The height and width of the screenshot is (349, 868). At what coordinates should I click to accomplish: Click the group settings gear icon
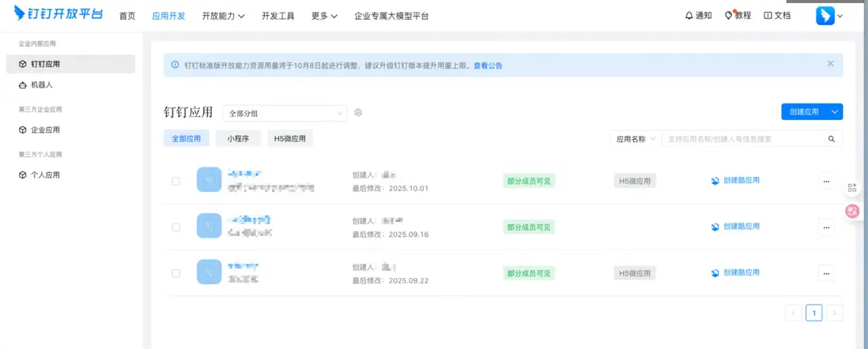358,113
